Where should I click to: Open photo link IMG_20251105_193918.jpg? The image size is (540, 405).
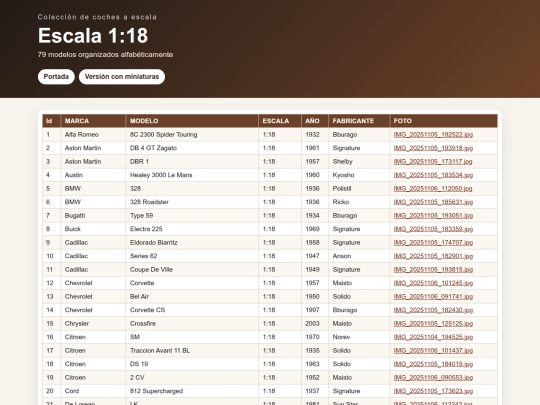point(433,148)
